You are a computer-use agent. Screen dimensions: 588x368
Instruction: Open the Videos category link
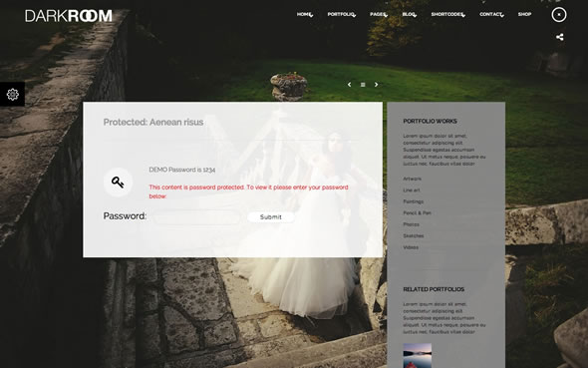411,247
